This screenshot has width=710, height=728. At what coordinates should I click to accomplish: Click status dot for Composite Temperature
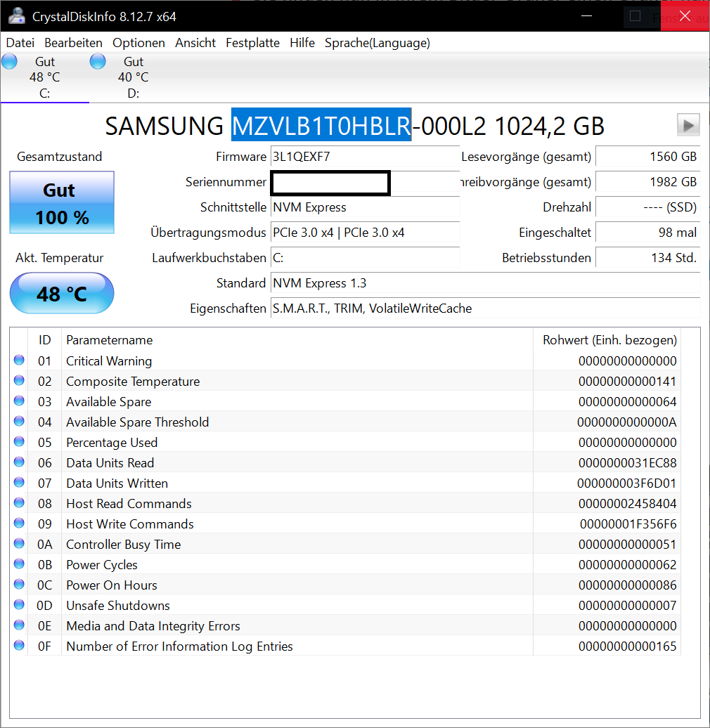pos(19,380)
